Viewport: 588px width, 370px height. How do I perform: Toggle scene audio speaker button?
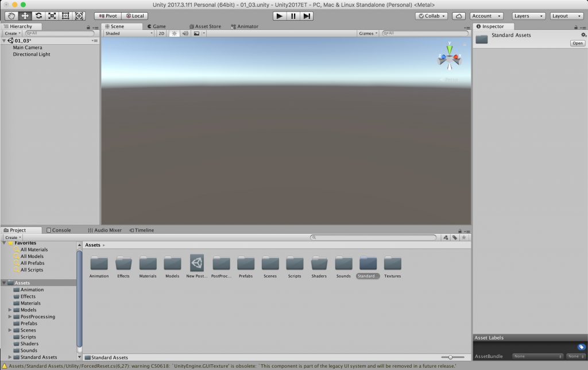[x=185, y=33]
